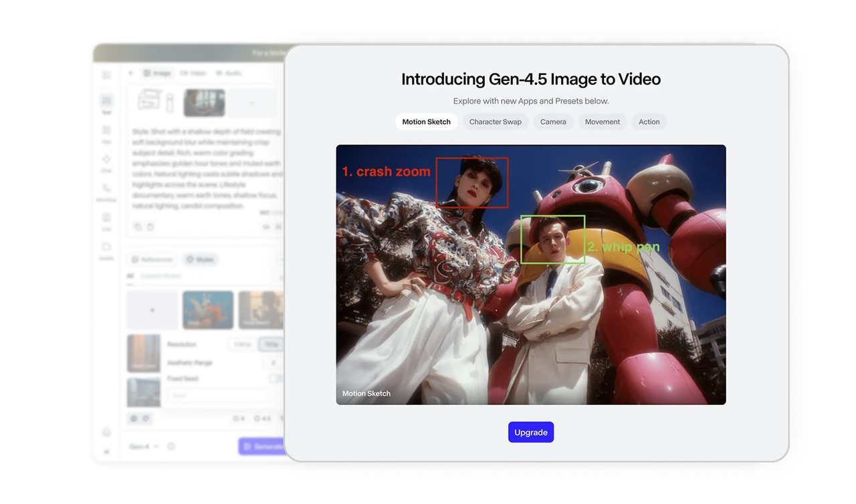Choose the blue floral style thumbnail
856x504 pixels.
(208, 310)
